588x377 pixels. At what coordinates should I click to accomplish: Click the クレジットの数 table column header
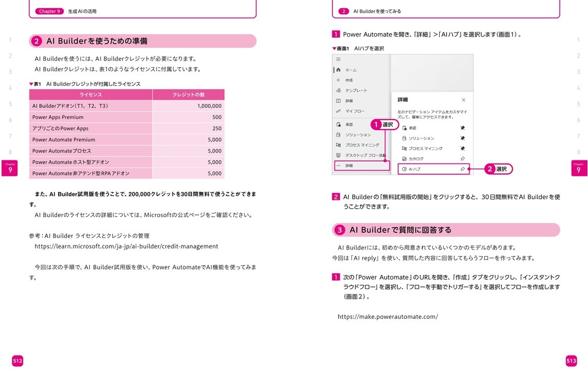[189, 94]
